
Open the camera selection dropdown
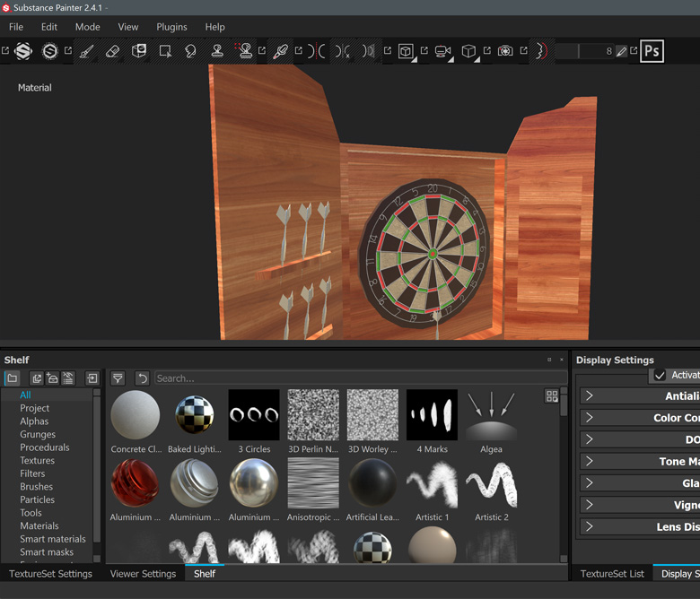pos(442,51)
